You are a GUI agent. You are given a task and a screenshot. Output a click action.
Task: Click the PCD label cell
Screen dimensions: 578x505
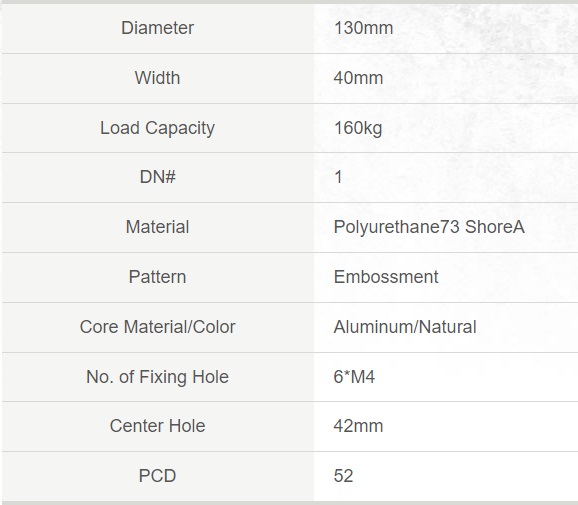pyautogui.click(x=157, y=476)
